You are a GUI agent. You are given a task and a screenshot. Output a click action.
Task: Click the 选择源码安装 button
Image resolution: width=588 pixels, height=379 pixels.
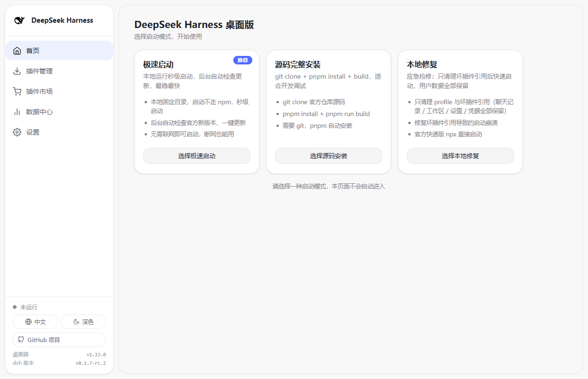[329, 156]
